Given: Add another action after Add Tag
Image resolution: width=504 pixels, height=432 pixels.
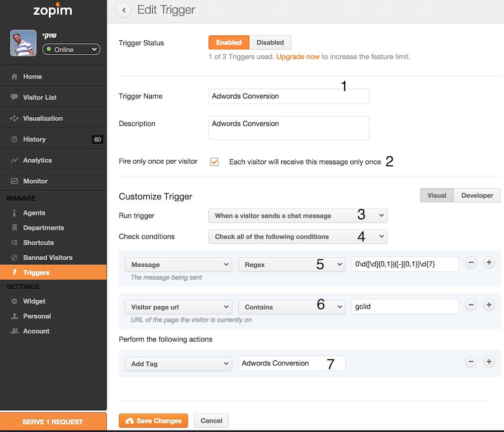Looking at the screenshot, I should pyautogui.click(x=489, y=362).
